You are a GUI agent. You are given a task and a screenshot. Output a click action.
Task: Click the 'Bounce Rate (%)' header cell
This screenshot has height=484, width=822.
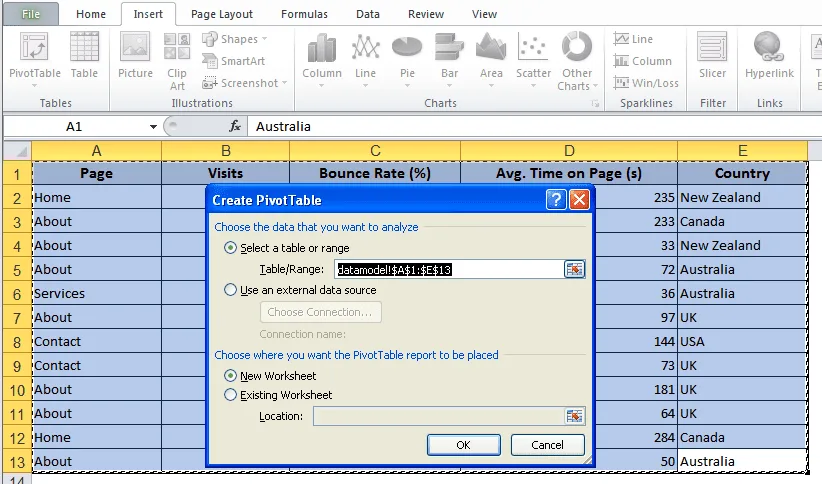[375, 174]
